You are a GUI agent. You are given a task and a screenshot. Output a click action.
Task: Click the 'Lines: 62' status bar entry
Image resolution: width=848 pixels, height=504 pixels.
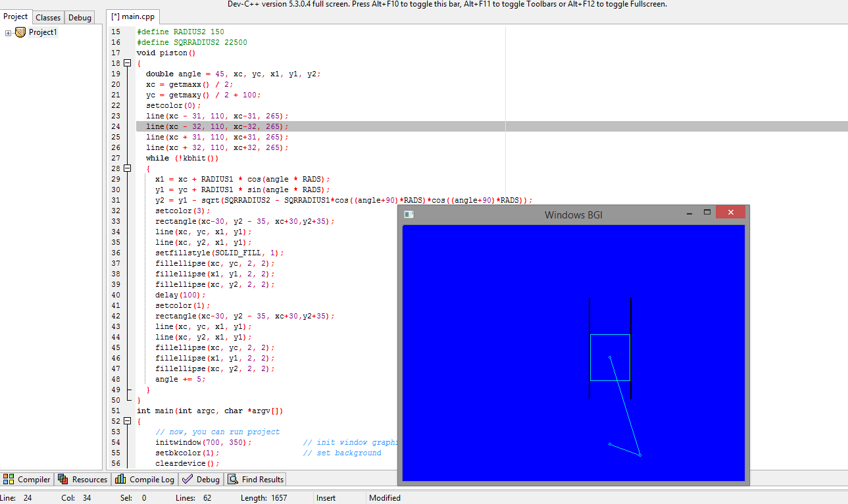tap(193, 498)
